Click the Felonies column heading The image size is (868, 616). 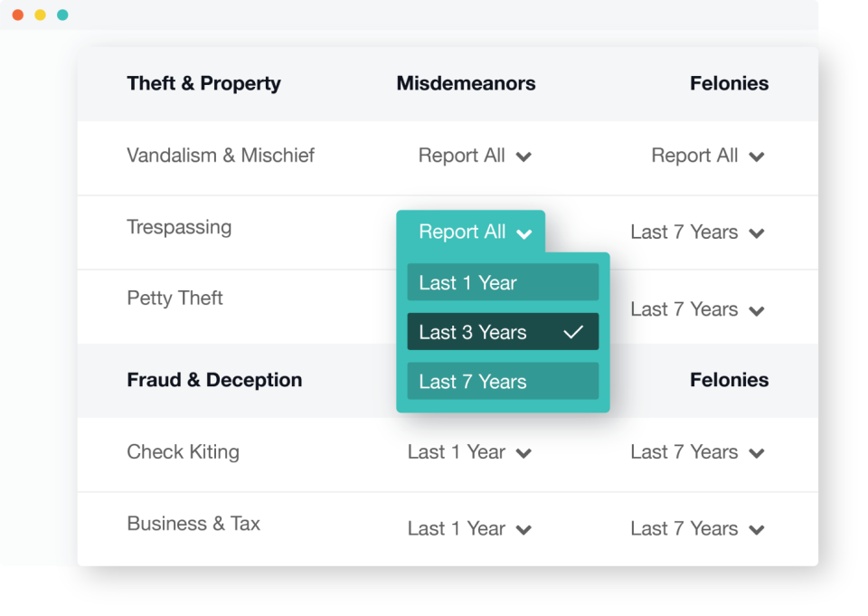(729, 82)
